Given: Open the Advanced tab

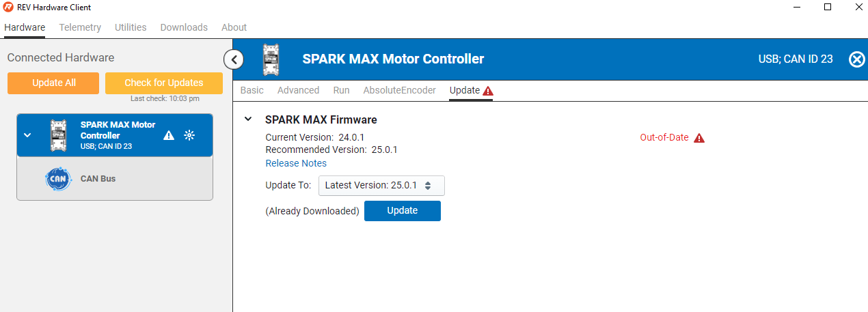Looking at the screenshot, I should tap(298, 90).
